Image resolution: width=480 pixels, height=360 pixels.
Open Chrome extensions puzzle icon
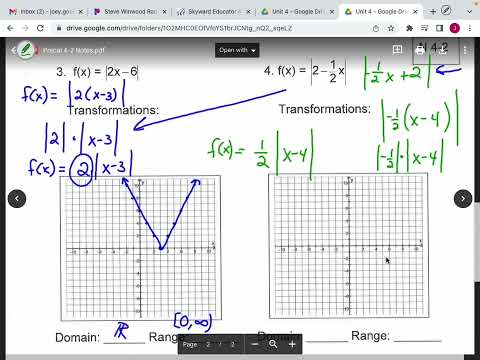tap(409, 28)
